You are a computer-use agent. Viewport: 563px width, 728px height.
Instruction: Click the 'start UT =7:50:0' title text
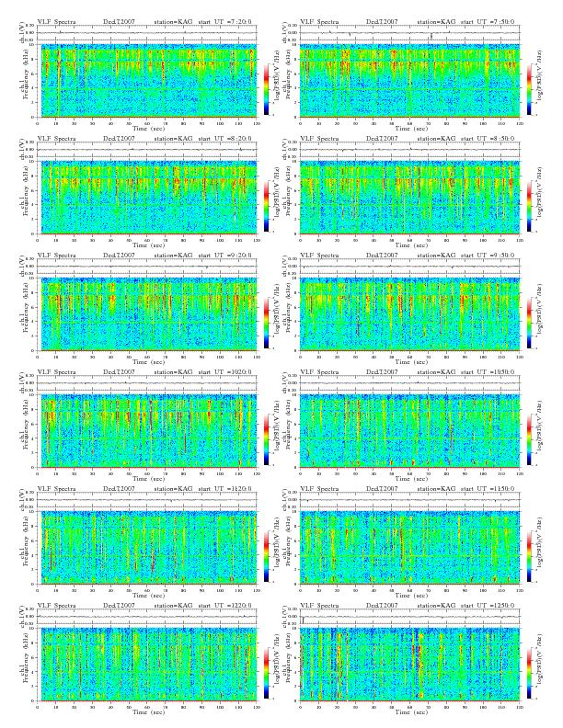click(x=488, y=22)
